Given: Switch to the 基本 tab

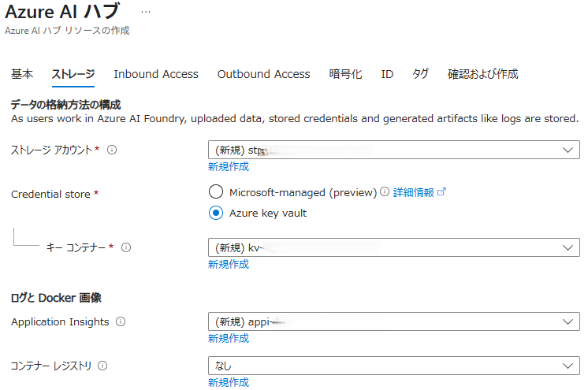Looking at the screenshot, I should coord(22,74).
